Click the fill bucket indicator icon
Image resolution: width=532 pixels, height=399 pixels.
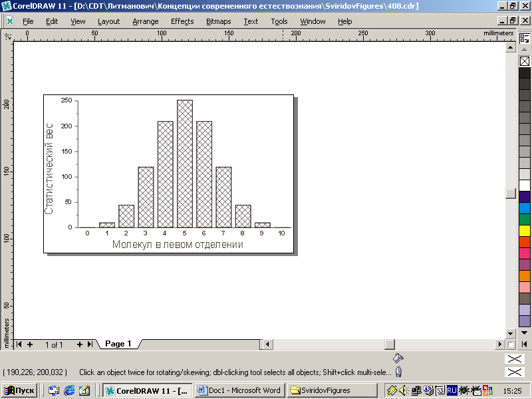pyautogui.click(x=398, y=358)
